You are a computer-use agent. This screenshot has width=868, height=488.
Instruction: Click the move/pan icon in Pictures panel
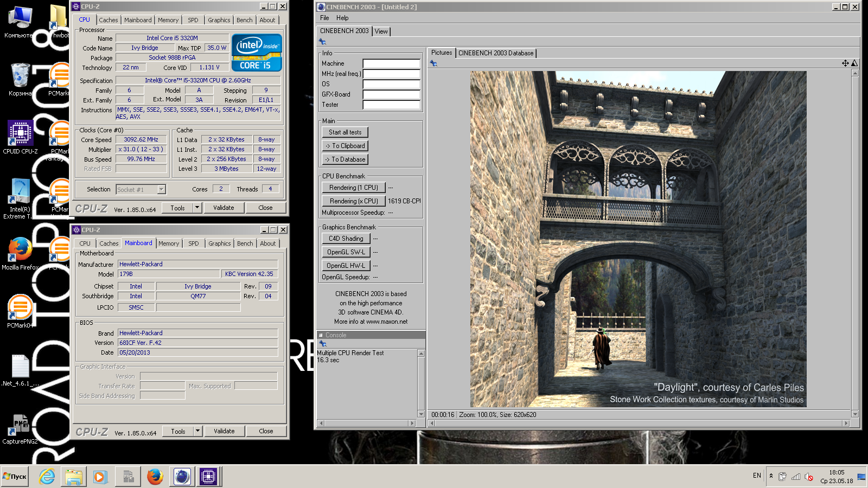(x=845, y=63)
